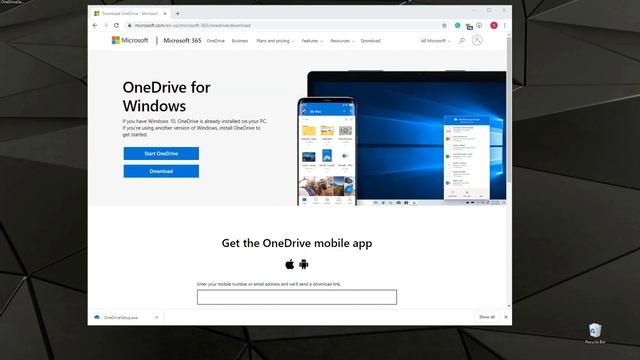Bookmark this page with the star icon

pos(444,25)
